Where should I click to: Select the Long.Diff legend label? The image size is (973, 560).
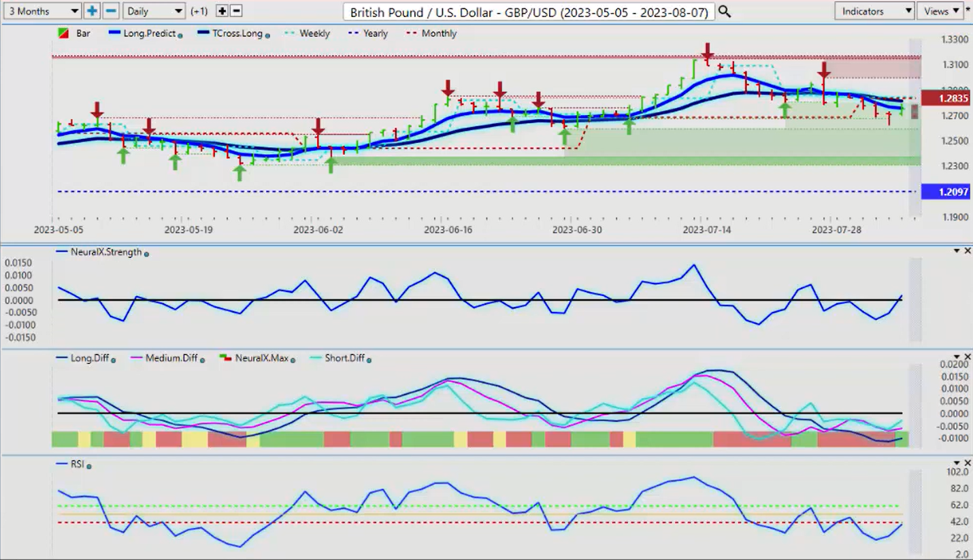click(90, 358)
